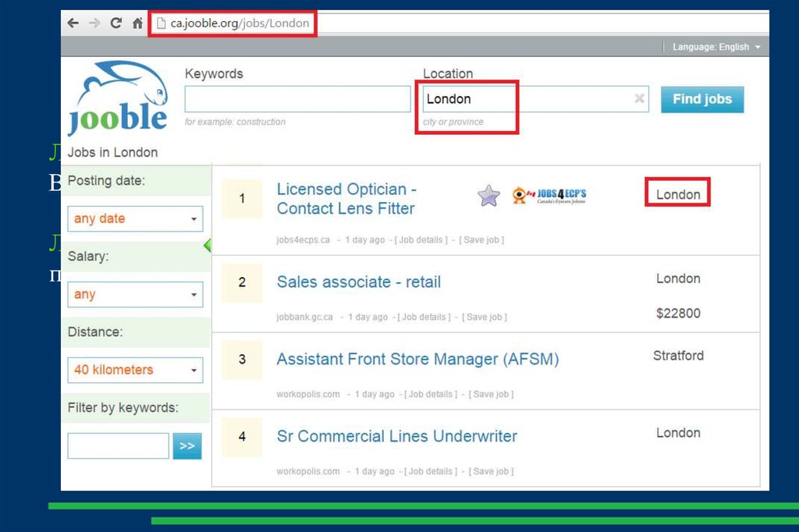799x532 pixels.
Task: Open the Posting date dropdown
Action: (x=135, y=219)
